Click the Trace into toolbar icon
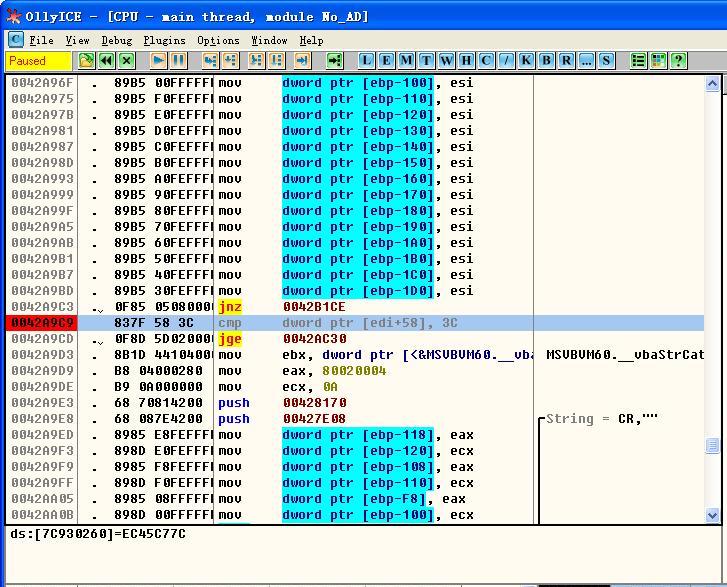Viewport: 727px width, 587px height. (256, 61)
